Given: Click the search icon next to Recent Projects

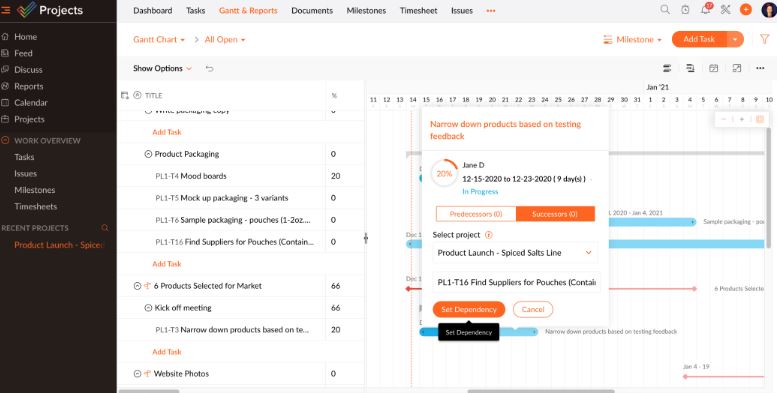Looking at the screenshot, I should coord(105,228).
